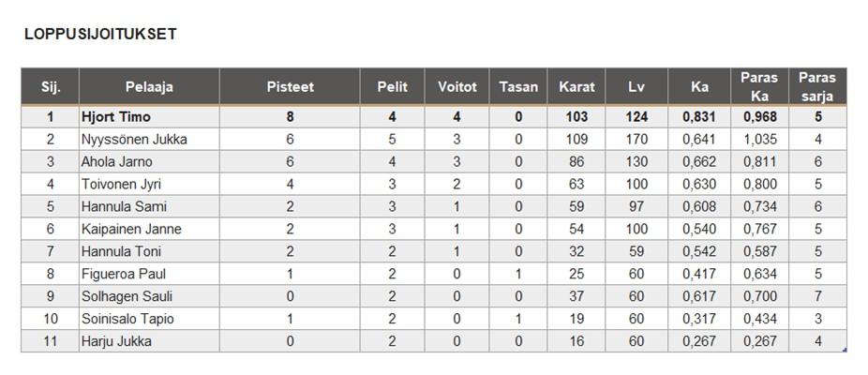Click the "Voitot" column header
This screenshot has height=375, width=868.
click(456, 86)
